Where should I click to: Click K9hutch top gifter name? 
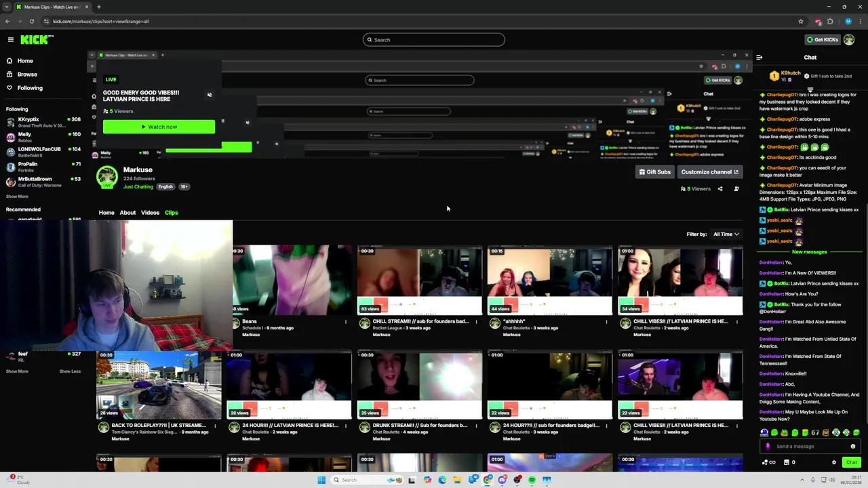click(x=791, y=73)
